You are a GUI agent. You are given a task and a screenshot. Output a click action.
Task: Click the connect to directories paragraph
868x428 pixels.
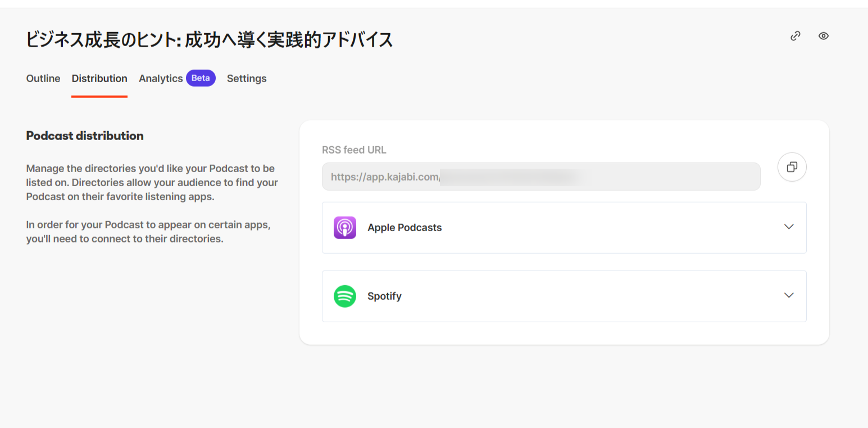[148, 232]
